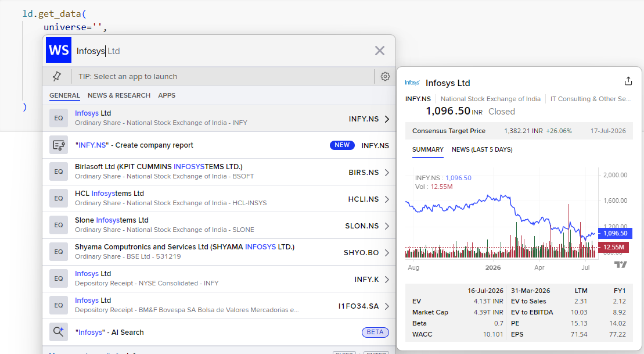Click the PE LTM value 15.13
This screenshot has width=644, height=354.
pyautogui.click(x=579, y=324)
